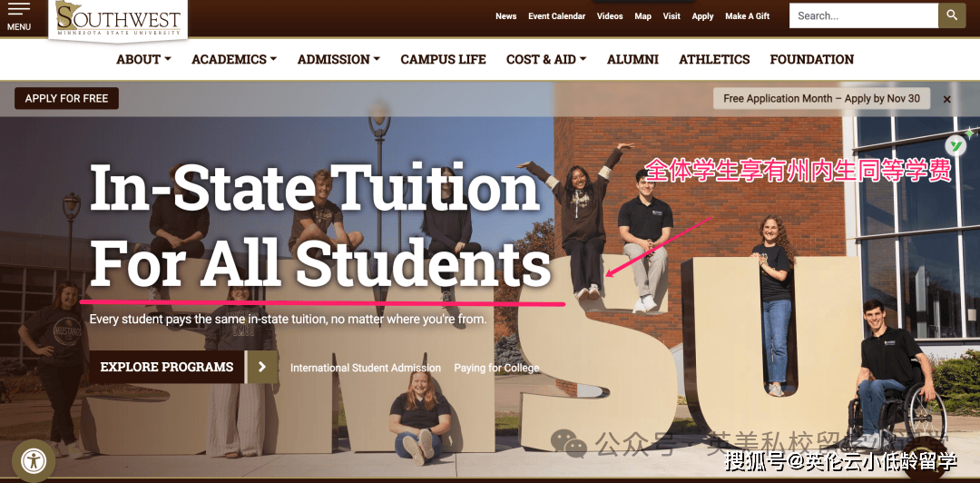Expand the Academics dropdown menu

(x=234, y=59)
